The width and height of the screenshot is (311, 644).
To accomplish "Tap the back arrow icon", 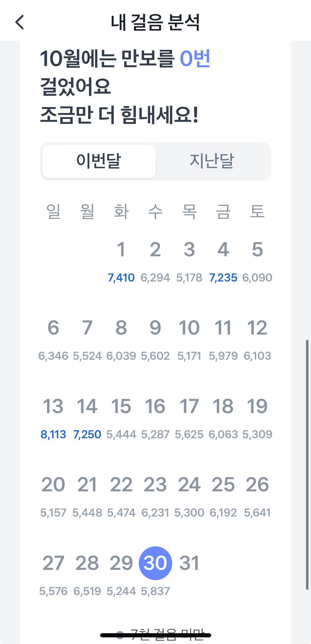I will [20, 22].
